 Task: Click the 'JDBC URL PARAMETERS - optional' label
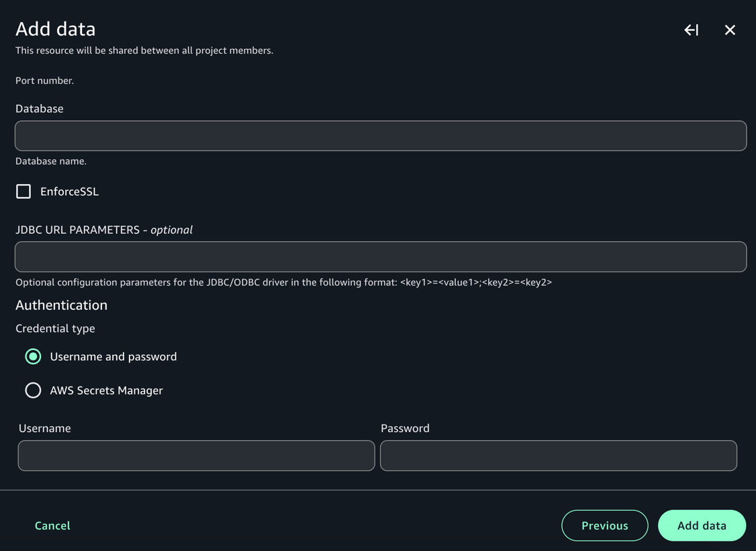tap(104, 230)
